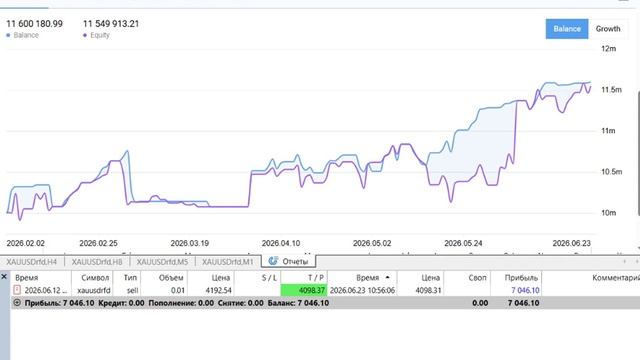Click the summary row circle icon
This screenshot has width=640, height=360.
17,303
